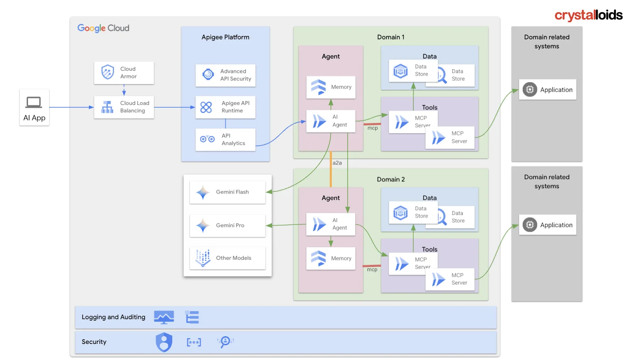Click the Domain 2 "Tools" heading

tap(430, 249)
